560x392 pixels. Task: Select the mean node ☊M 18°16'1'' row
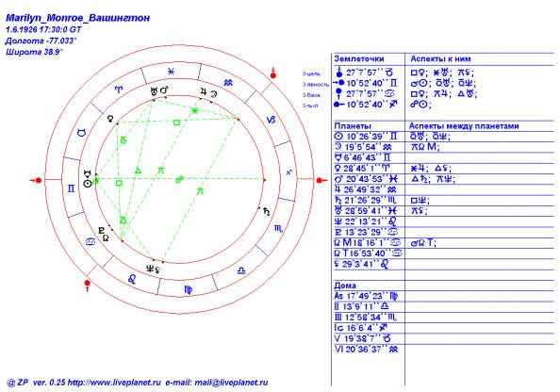[x=369, y=243]
